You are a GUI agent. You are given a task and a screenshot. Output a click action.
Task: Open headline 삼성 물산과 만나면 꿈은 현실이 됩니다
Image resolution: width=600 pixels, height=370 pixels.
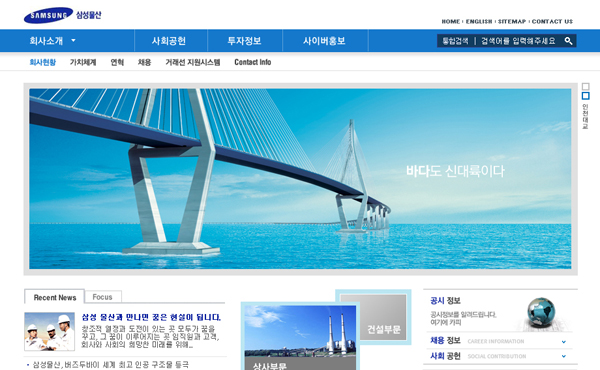(151, 317)
